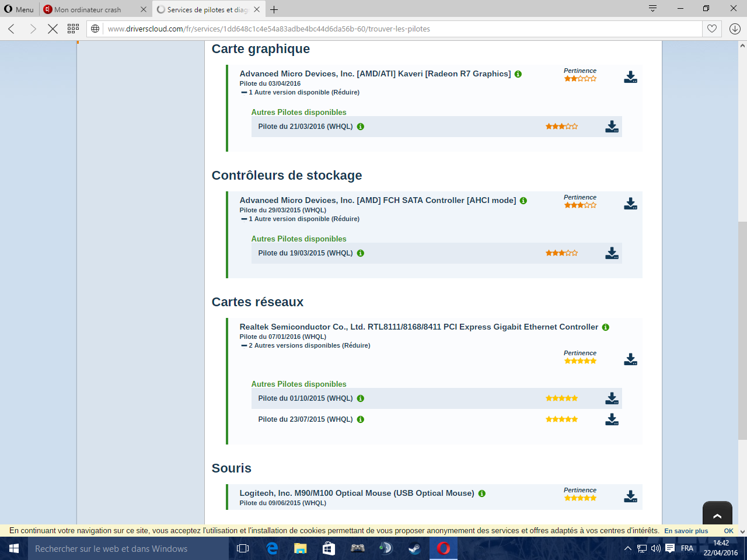Image resolution: width=747 pixels, height=560 pixels.
Task: Open the Opera Menu
Action: [19, 9]
